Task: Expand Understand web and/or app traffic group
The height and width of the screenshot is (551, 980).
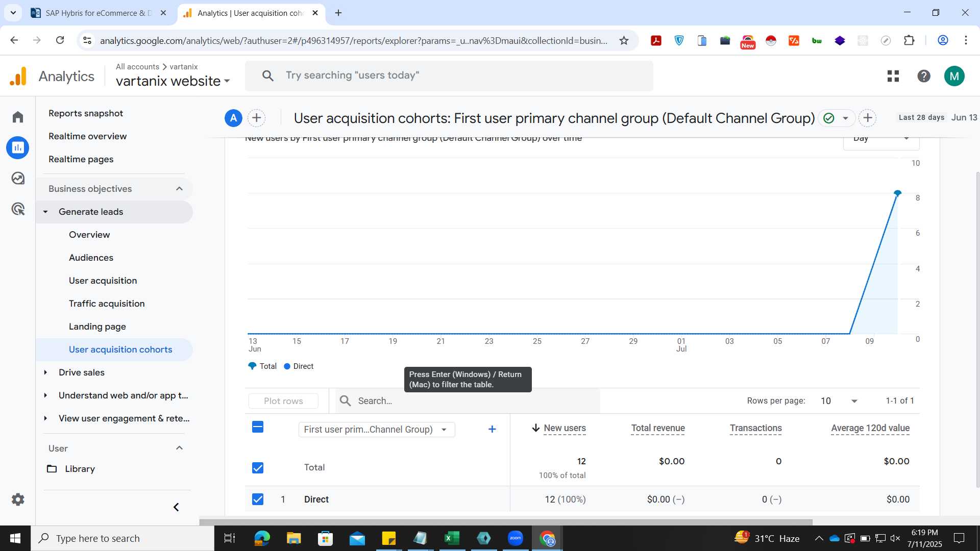Action: [45, 395]
